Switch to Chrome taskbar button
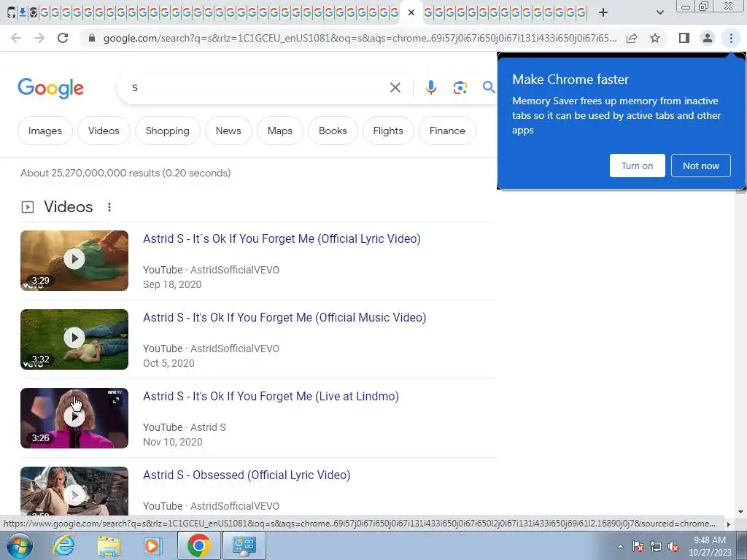 coord(198,545)
